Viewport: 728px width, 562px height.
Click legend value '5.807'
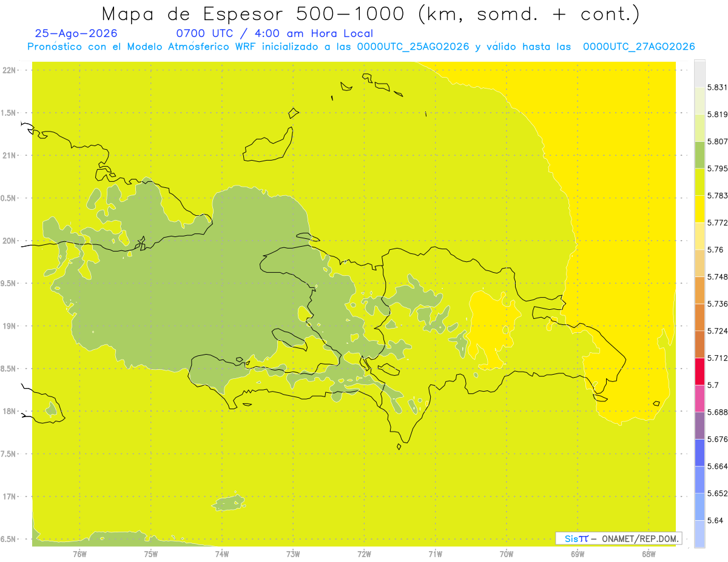tap(717, 141)
